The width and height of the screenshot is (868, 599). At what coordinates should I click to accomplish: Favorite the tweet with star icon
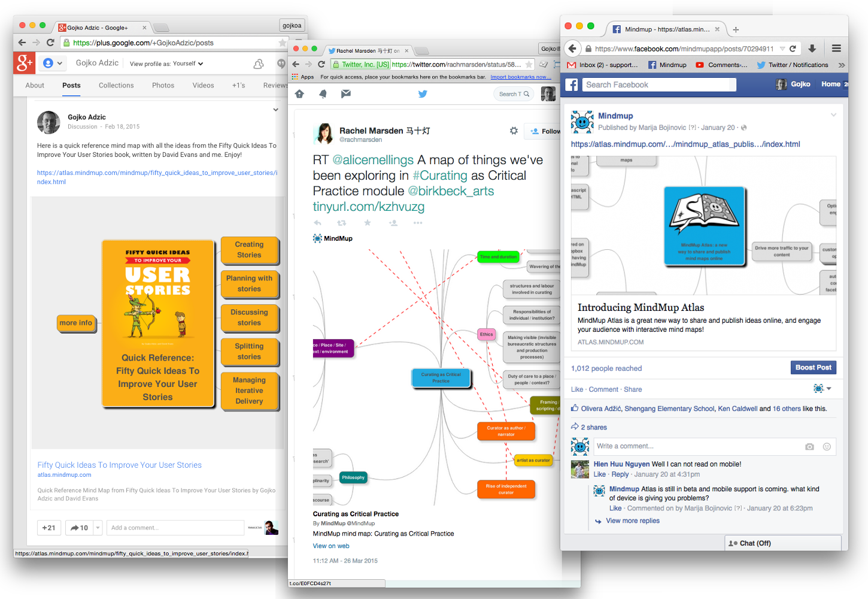pyautogui.click(x=368, y=223)
